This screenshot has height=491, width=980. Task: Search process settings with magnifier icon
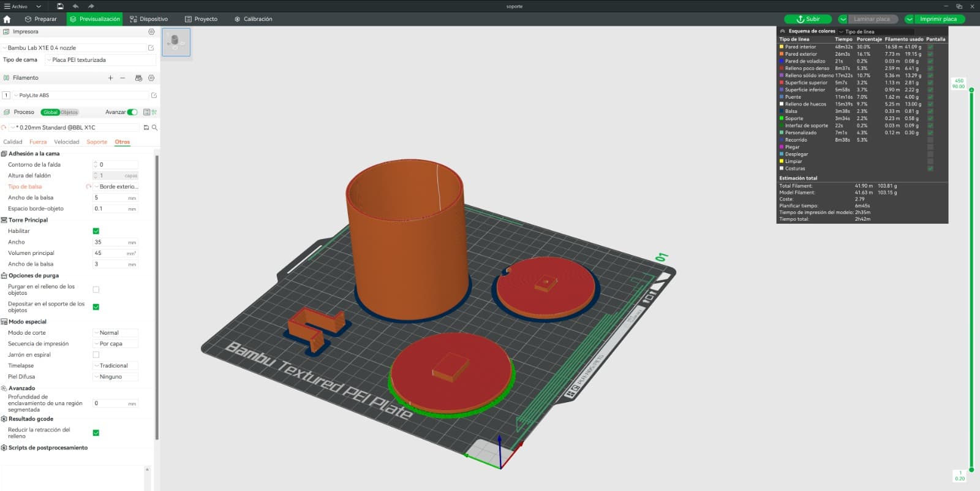154,128
